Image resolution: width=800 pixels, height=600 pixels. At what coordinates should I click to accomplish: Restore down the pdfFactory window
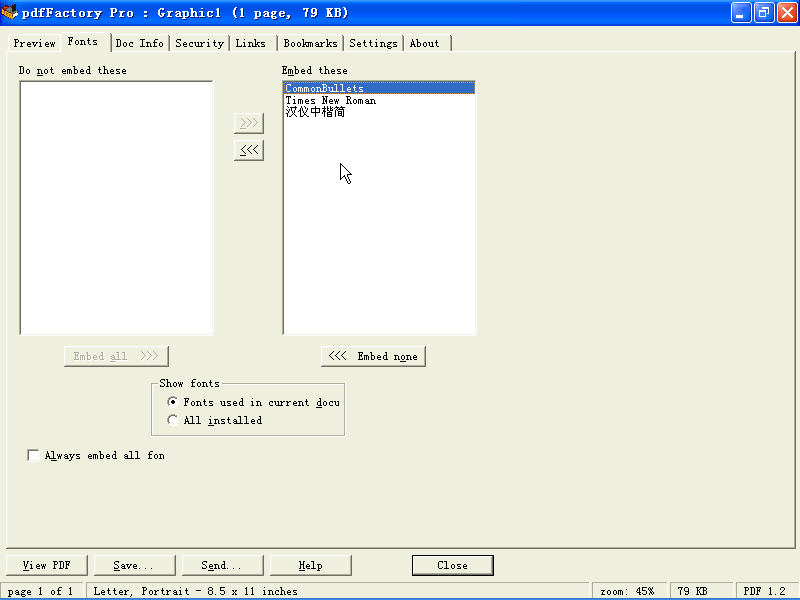(x=764, y=13)
